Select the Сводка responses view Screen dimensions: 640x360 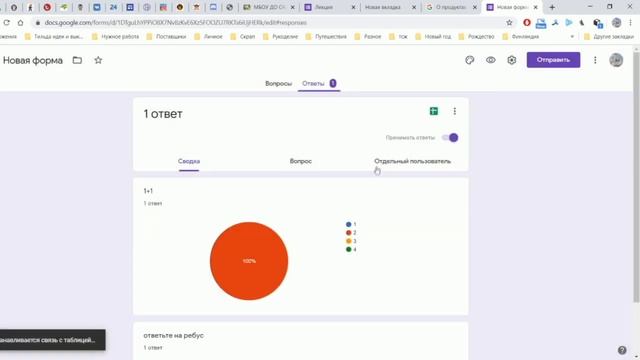click(189, 161)
